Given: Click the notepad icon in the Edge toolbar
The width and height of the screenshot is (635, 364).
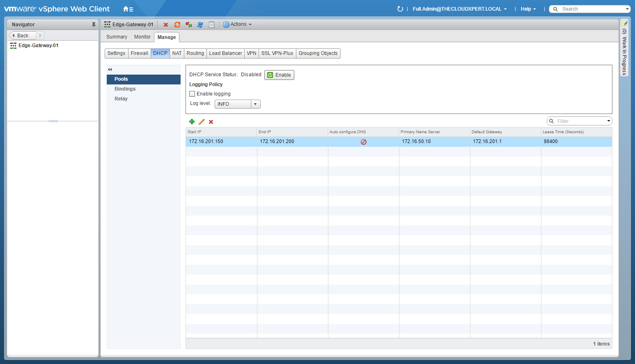Looking at the screenshot, I should pyautogui.click(x=211, y=25).
